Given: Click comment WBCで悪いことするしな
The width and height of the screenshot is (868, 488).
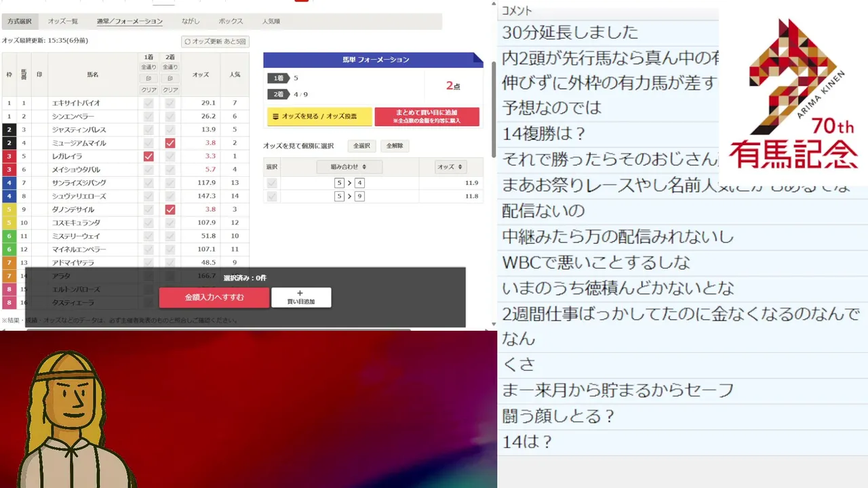Looking at the screenshot, I should point(596,262).
